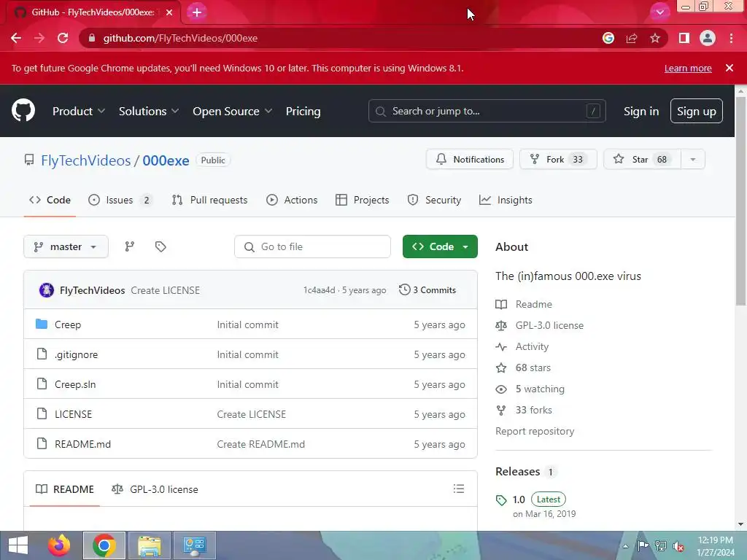
Task: Open Chrome three-dot menu
Action: (x=731, y=38)
